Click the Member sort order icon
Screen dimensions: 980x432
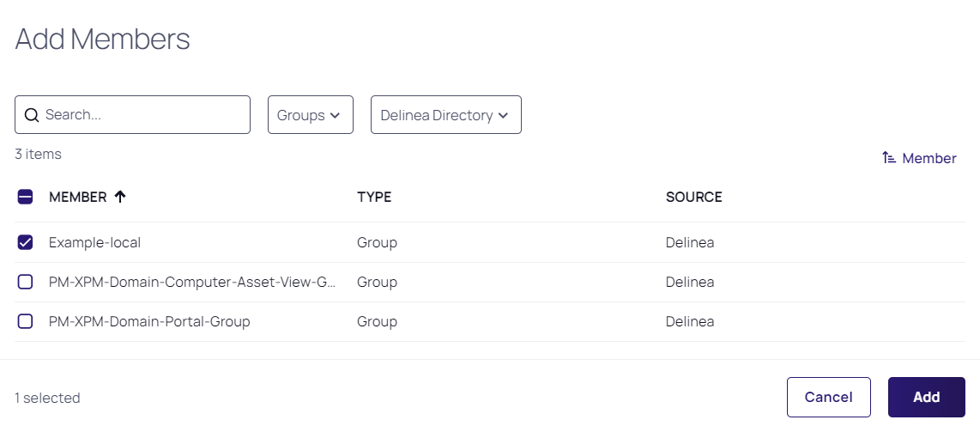coord(889,158)
